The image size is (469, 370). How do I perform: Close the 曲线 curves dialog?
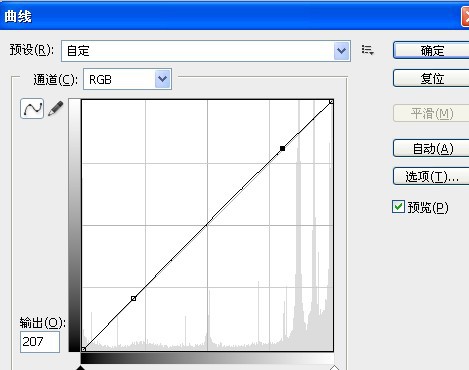[x=466, y=17]
